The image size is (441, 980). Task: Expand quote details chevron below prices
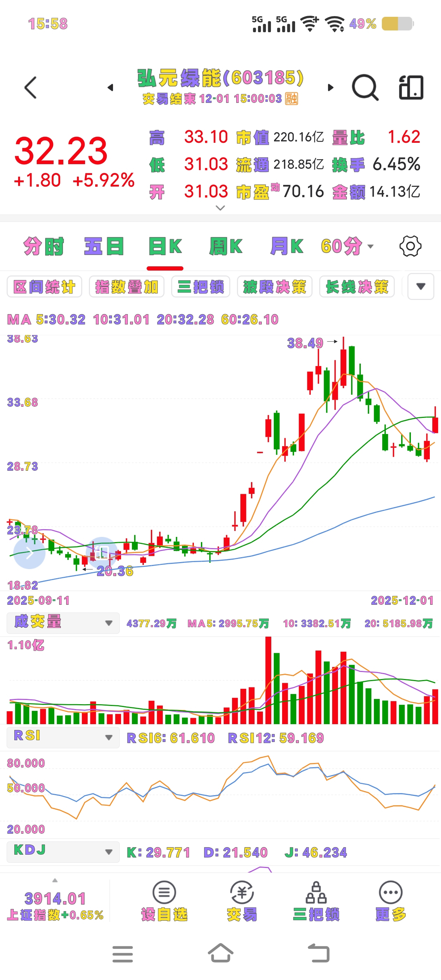[x=220, y=208]
